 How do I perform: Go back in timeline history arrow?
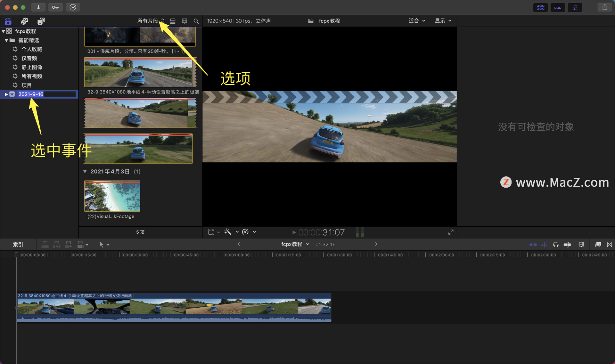[239, 244]
